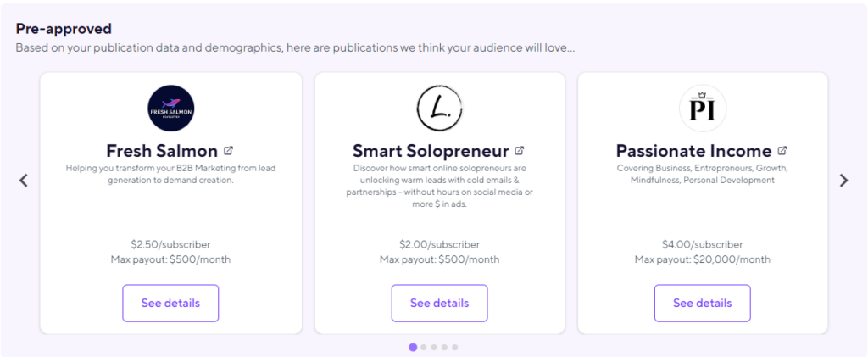Viewport: 868px width, 357px height.
Task: Open Smart Solopreneur external link icon
Action: click(x=520, y=151)
